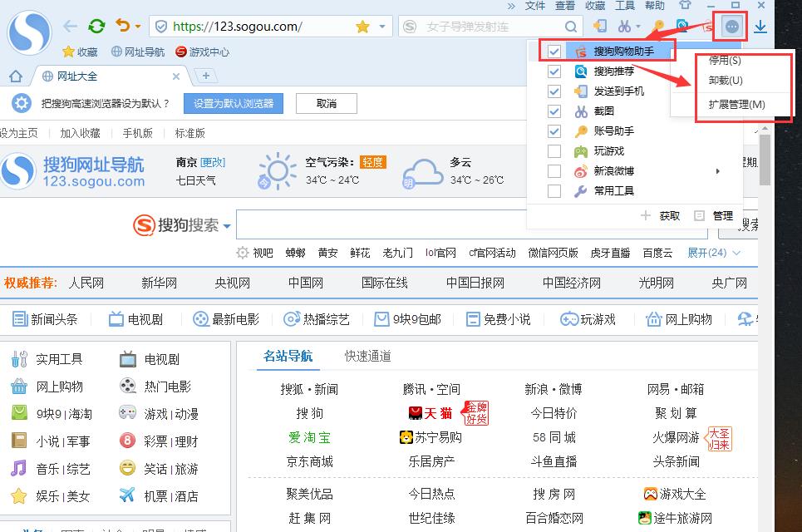This screenshot has width=802, height=532.
Task: Open the 天猫 link
Action: tap(431, 413)
